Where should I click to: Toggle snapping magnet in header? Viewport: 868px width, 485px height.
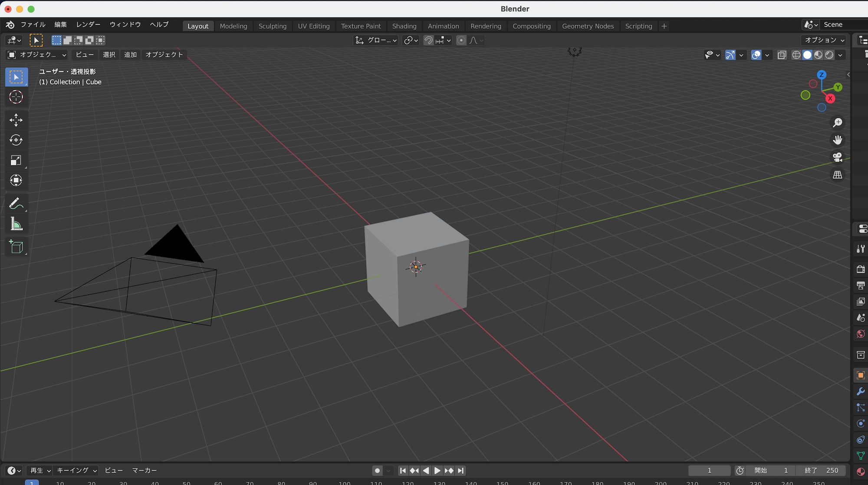coord(428,40)
